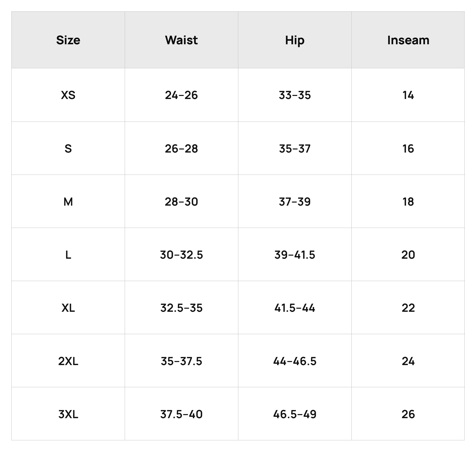Click the inseam value 26
Image resolution: width=476 pixels, height=451 pixels.
pyautogui.click(x=408, y=414)
